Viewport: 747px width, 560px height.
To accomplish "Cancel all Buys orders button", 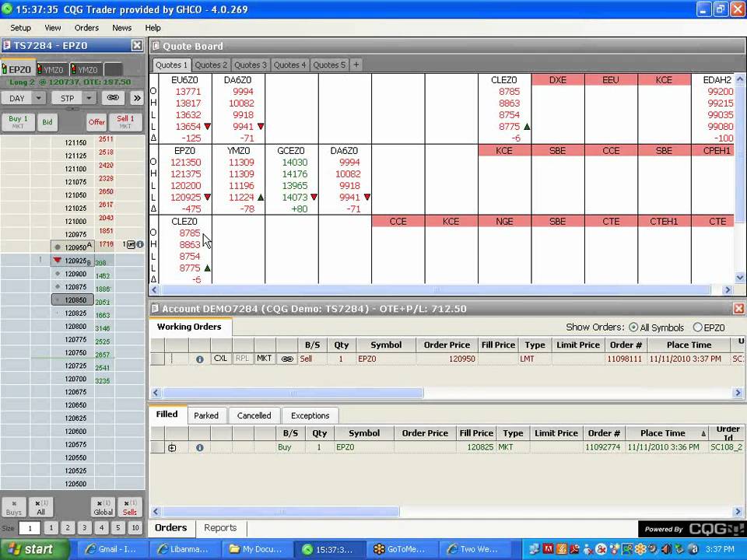I will point(14,507).
